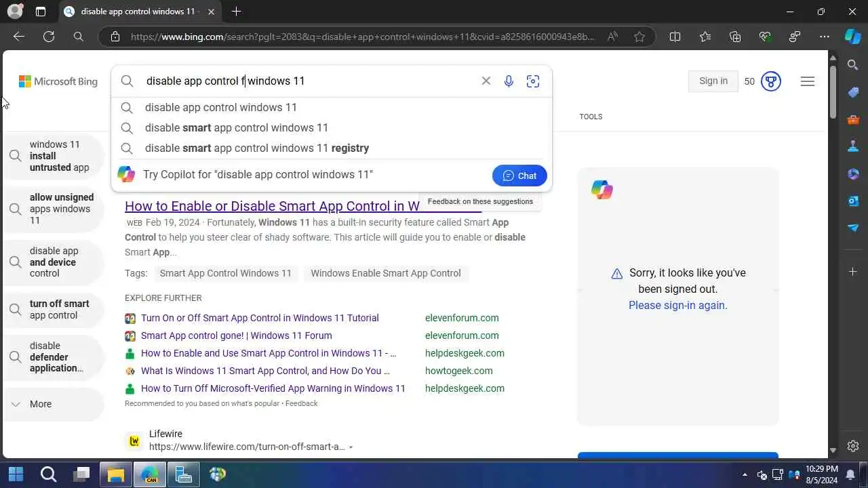Image resolution: width=868 pixels, height=488 pixels.
Task: Add a new sidebar app with plus
Action: [853, 271]
